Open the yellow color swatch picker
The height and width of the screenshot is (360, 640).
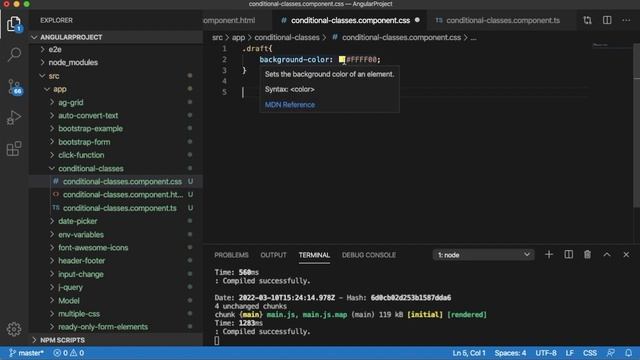click(x=342, y=60)
